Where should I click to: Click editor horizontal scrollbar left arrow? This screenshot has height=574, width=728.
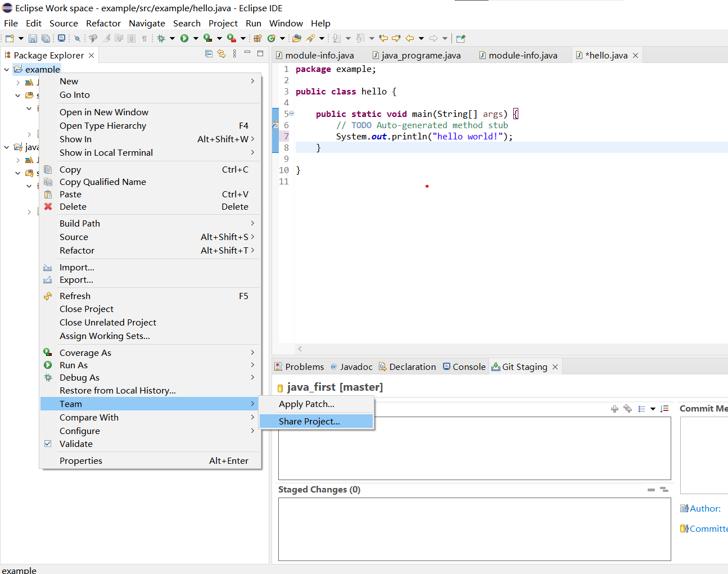[x=300, y=349]
